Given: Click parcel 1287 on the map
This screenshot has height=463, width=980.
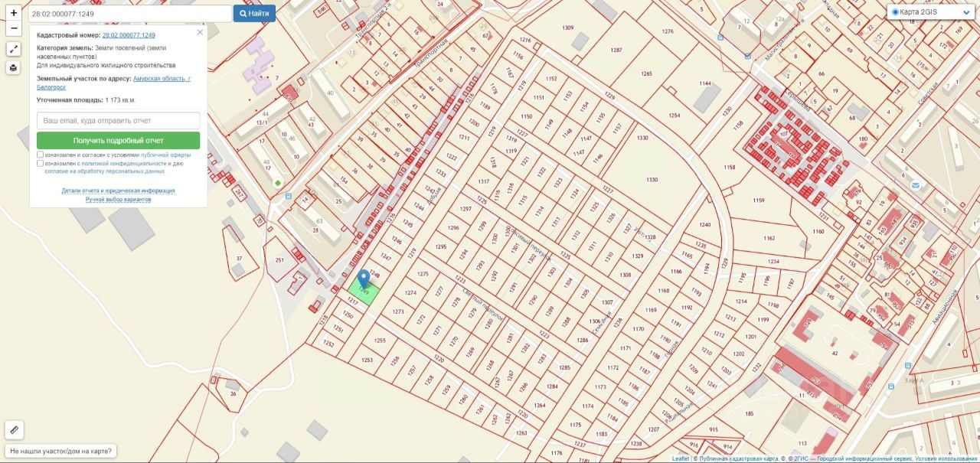Looking at the screenshot, I should pos(616,49).
